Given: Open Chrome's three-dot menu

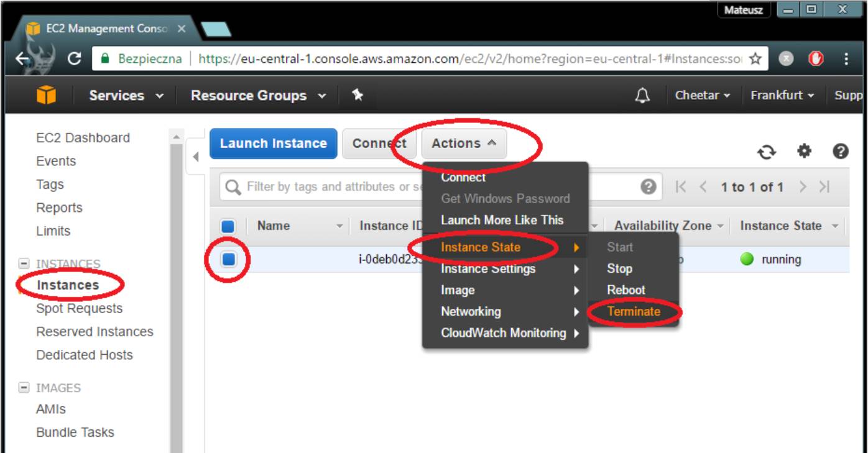Looking at the screenshot, I should pyautogui.click(x=846, y=59).
